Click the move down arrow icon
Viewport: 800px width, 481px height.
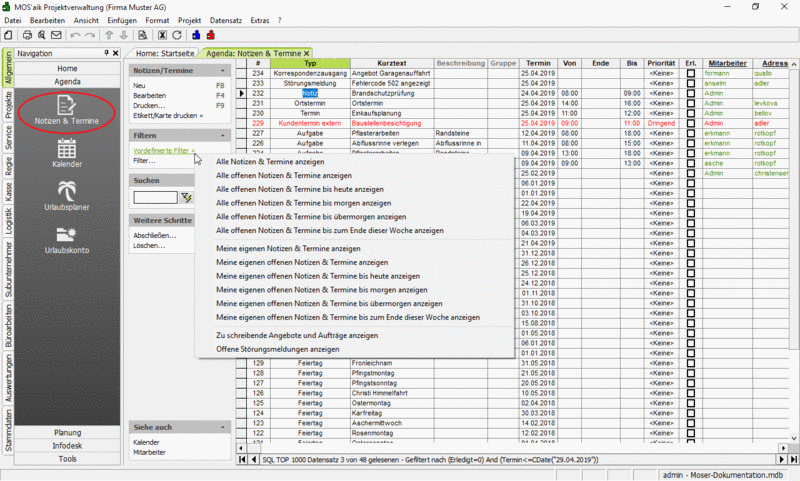pos(123,35)
